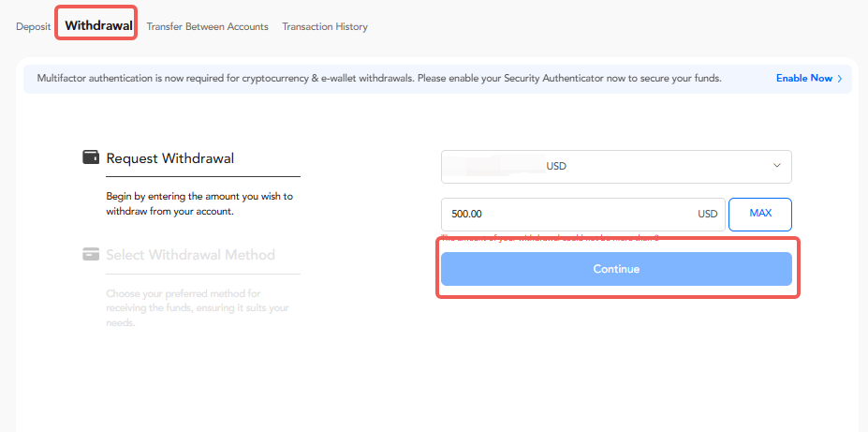Select the Withdrawal tab
Viewport: 868px width, 432px height.
click(98, 25)
